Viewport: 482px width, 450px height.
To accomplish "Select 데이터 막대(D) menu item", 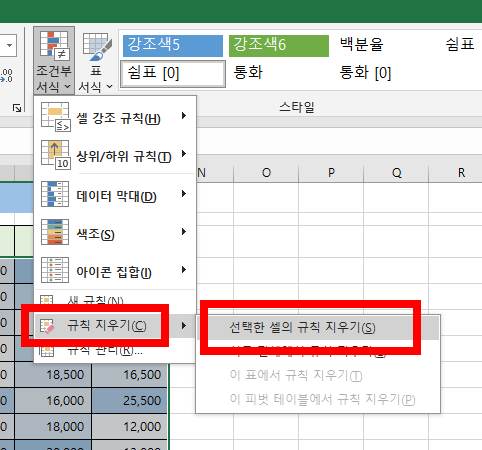I will pyautogui.click(x=115, y=195).
